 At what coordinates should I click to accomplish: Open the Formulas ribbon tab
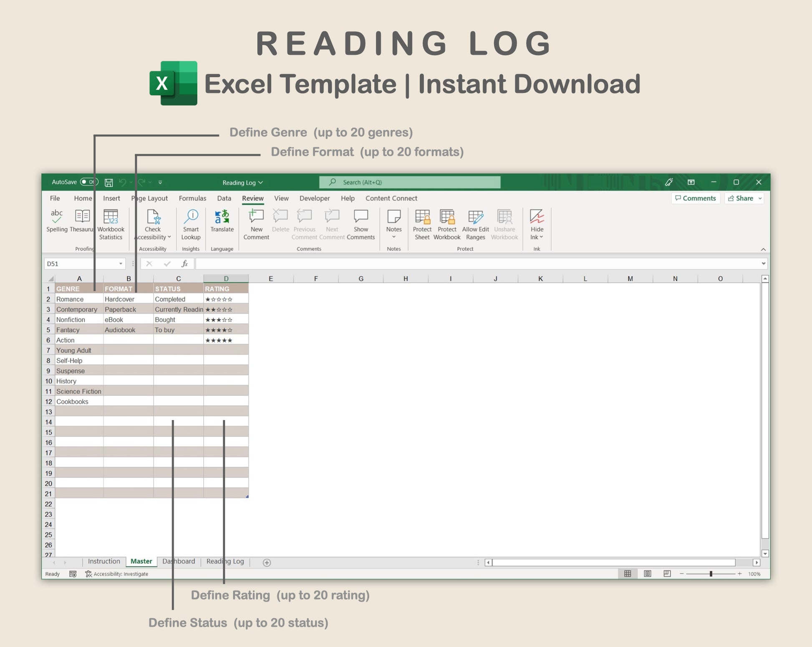coord(192,198)
